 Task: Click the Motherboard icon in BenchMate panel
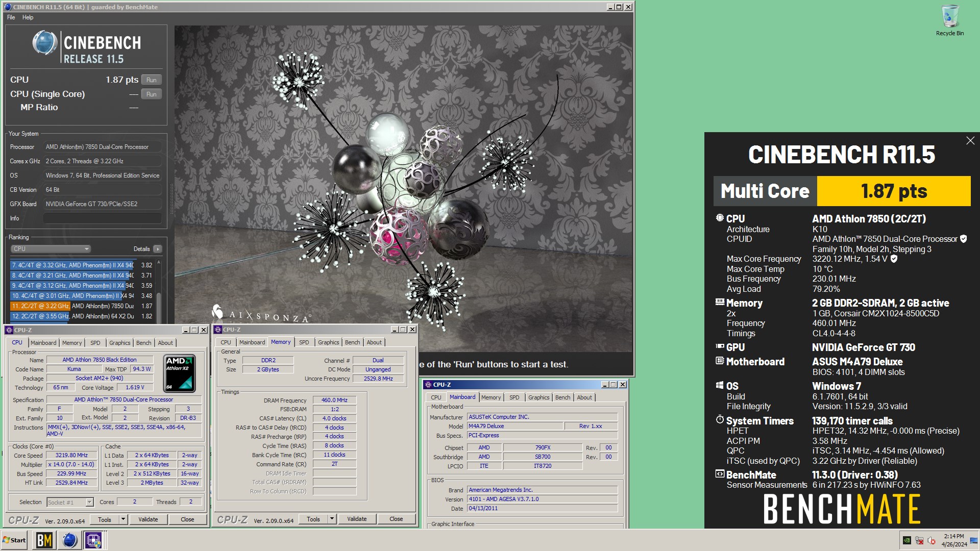[720, 361]
